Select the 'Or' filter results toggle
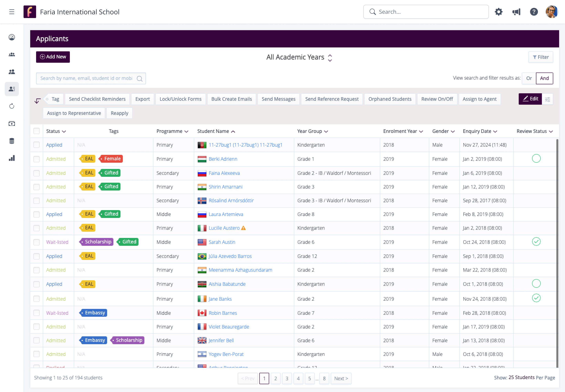Image resolution: width=565 pixels, height=392 pixels. tap(529, 78)
